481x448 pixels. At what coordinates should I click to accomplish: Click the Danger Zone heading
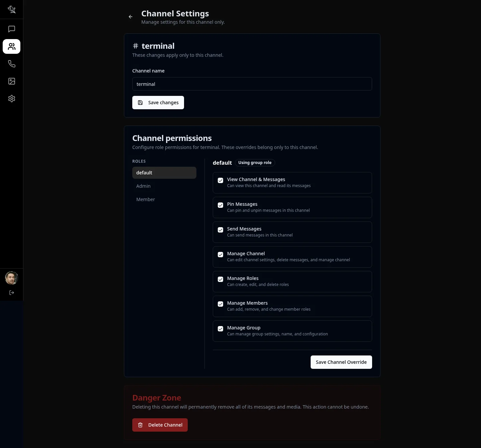(x=157, y=398)
